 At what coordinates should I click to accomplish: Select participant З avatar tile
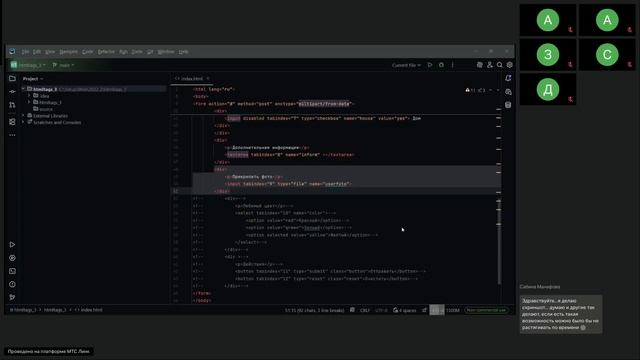pyautogui.click(x=548, y=54)
